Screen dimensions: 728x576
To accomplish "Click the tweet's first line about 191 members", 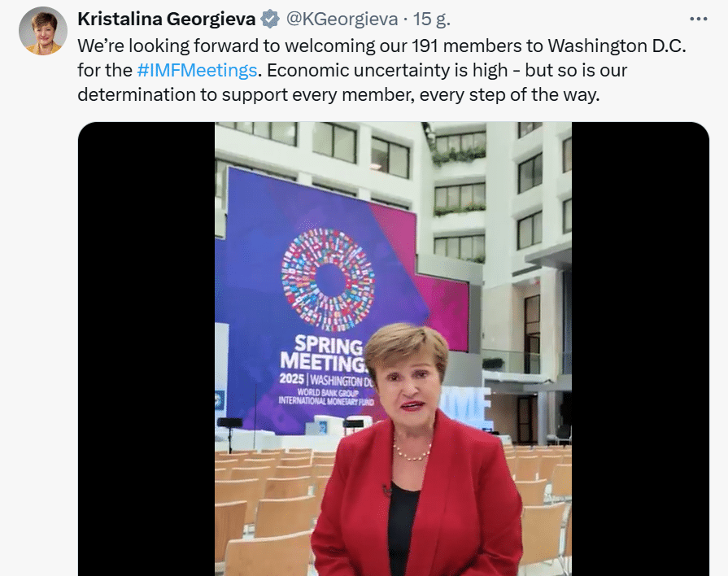I will (x=381, y=46).
